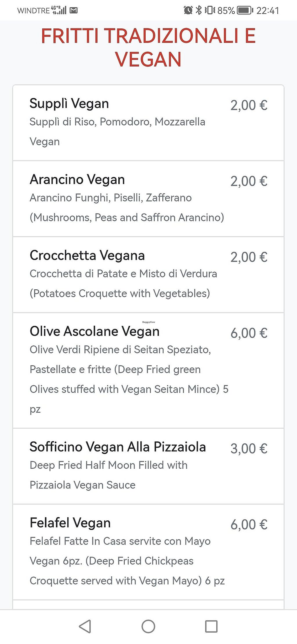The width and height of the screenshot is (297, 644).
Task: Open recent apps with square button
Action: (211, 626)
